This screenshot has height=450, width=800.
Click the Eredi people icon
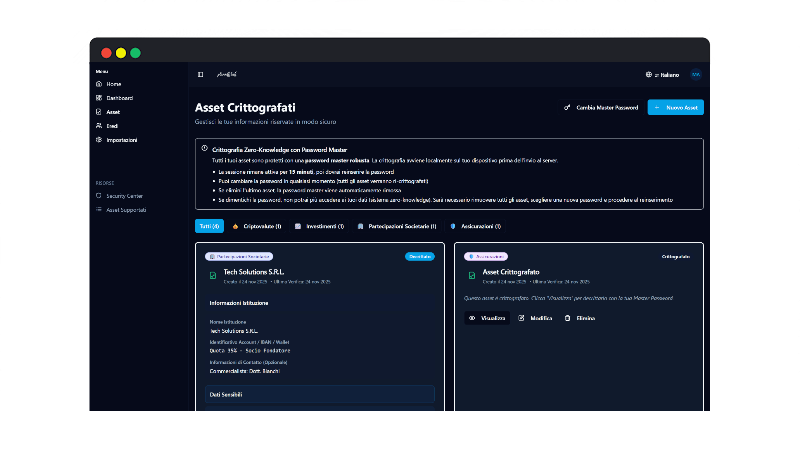tap(99, 126)
